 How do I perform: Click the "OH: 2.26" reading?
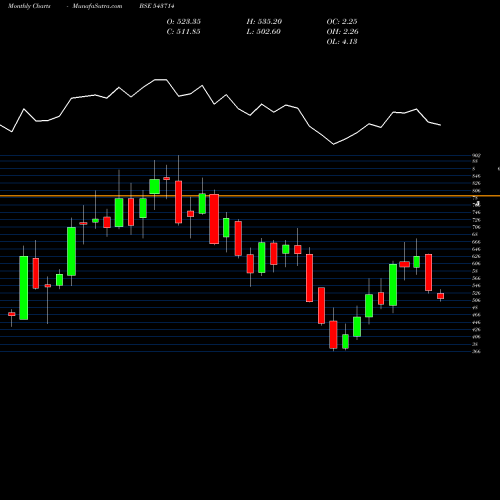[x=342, y=31]
